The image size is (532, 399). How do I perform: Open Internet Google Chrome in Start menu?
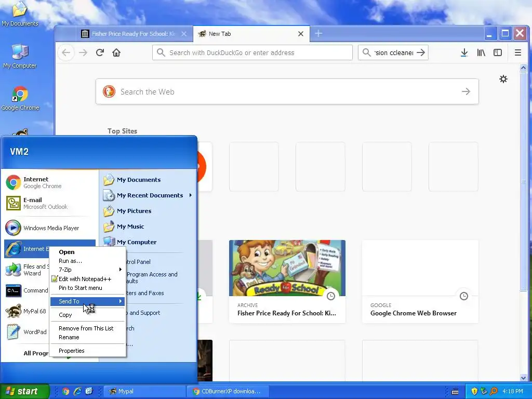point(50,182)
